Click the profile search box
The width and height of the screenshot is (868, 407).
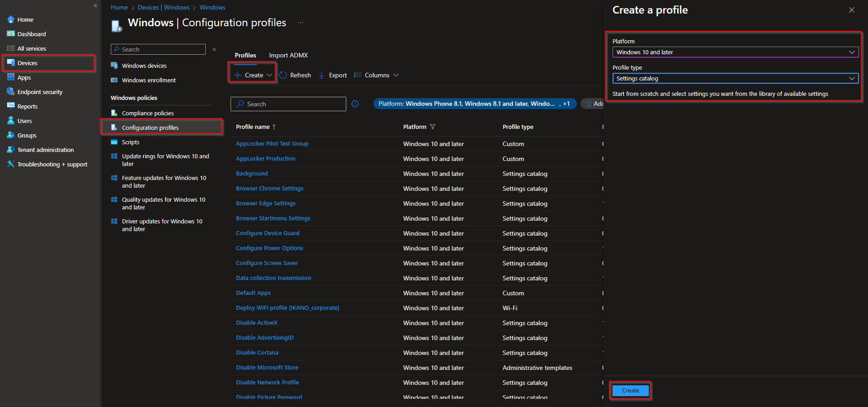288,104
